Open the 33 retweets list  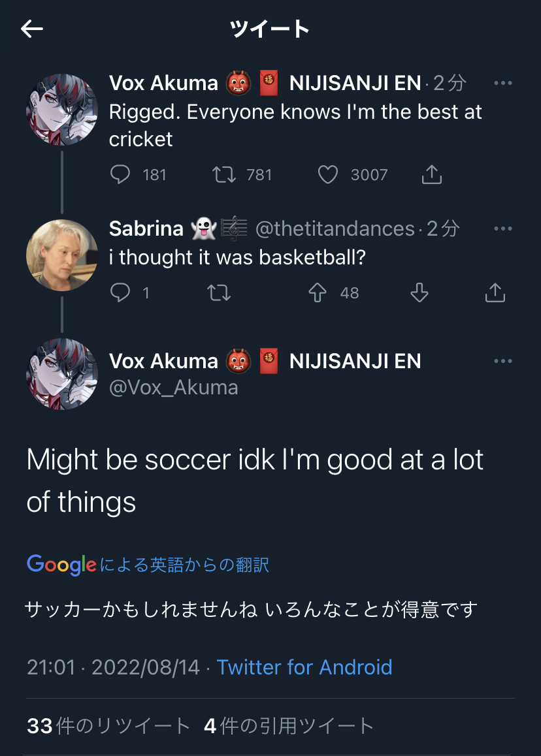coord(108,726)
